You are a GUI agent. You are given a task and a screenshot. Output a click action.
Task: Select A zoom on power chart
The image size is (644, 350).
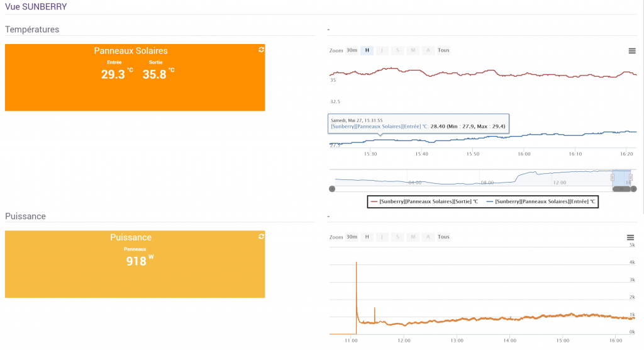coord(428,237)
